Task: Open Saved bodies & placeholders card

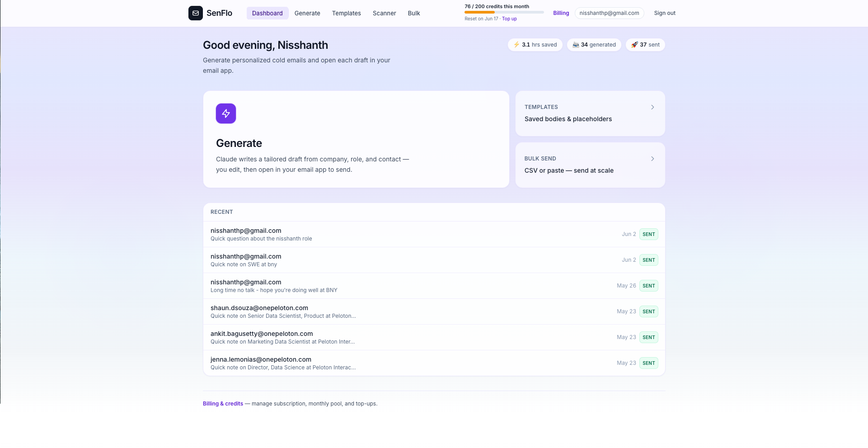Action: [590, 113]
